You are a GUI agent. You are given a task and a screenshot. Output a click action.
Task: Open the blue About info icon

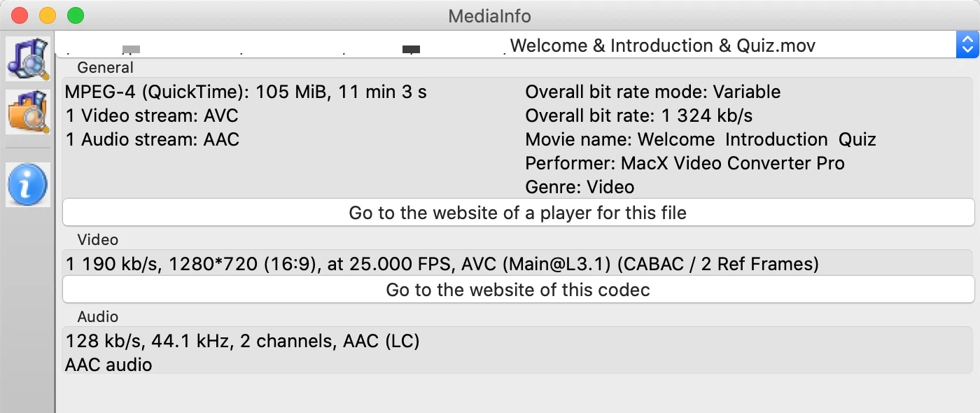tap(28, 185)
